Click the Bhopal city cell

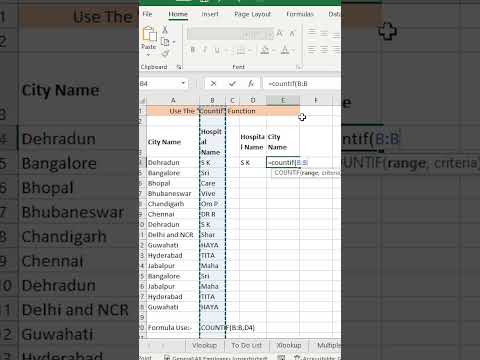(x=173, y=183)
